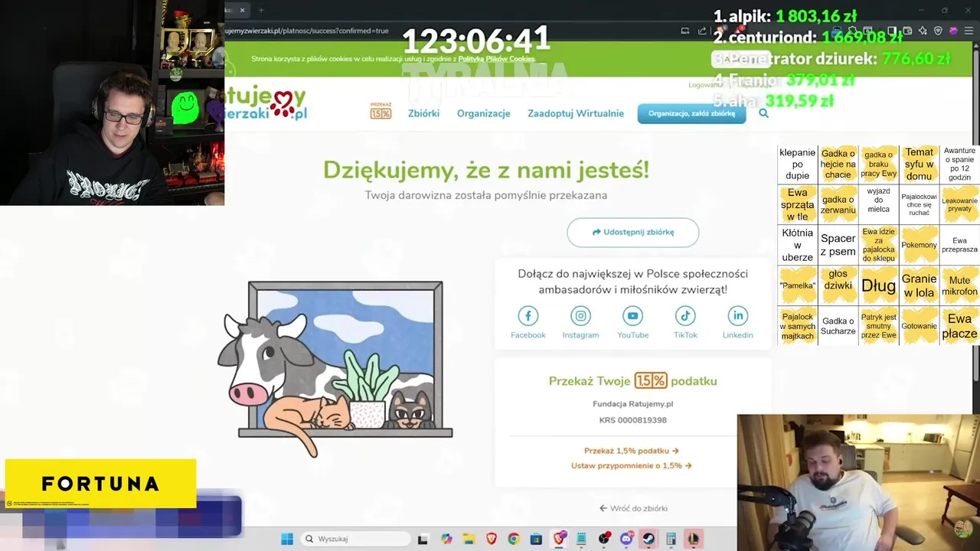Go back via Wróć do zbiórki link
The height and width of the screenshot is (551, 980).
[x=633, y=508]
